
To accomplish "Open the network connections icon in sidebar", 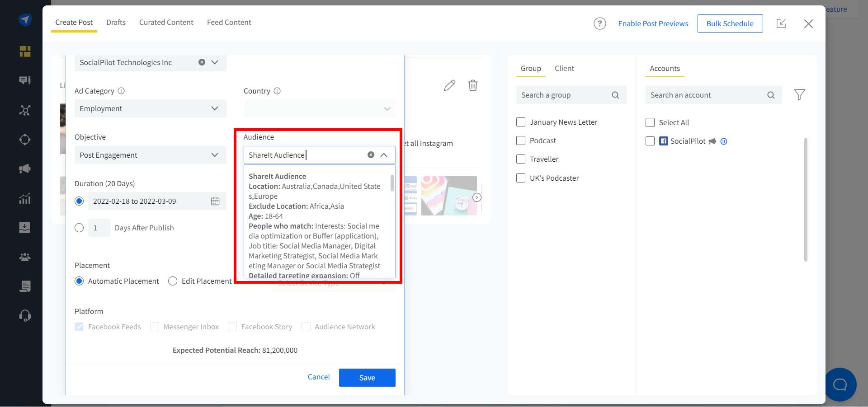I will tap(25, 110).
